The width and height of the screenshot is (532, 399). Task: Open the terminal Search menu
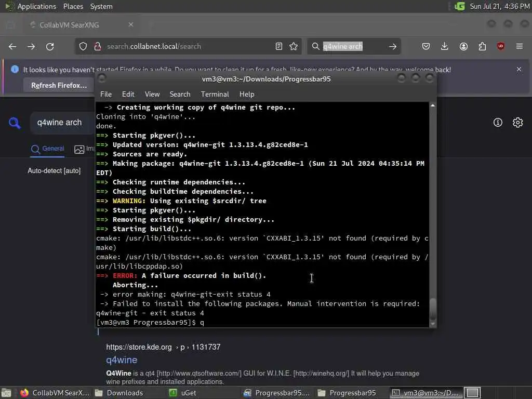(x=180, y=95)
